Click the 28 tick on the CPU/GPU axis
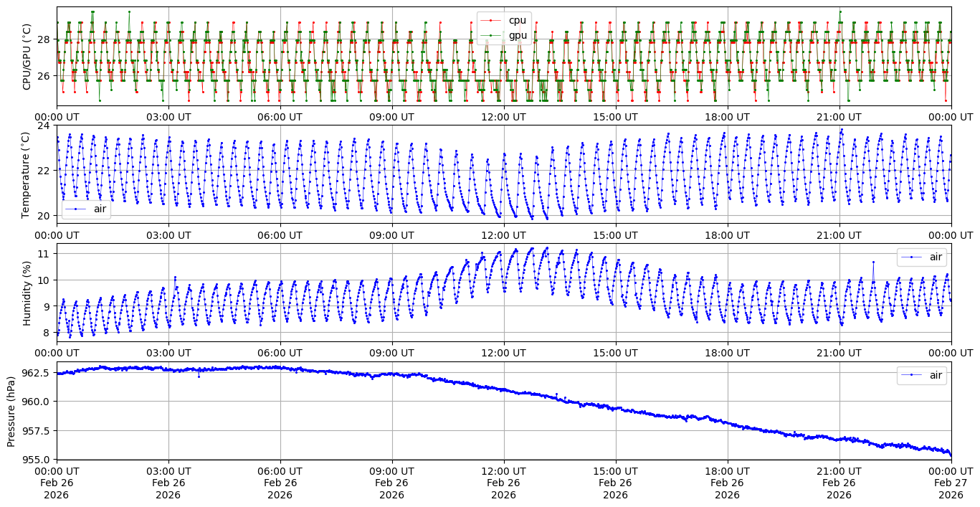The width and height of the screenshot is (980, 507). click(x=44, y=39)
